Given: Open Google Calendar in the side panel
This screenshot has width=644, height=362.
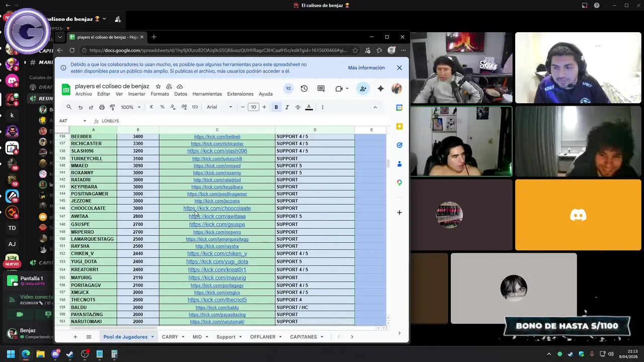Looking at the screenshot, I should (x=399, y=107).
